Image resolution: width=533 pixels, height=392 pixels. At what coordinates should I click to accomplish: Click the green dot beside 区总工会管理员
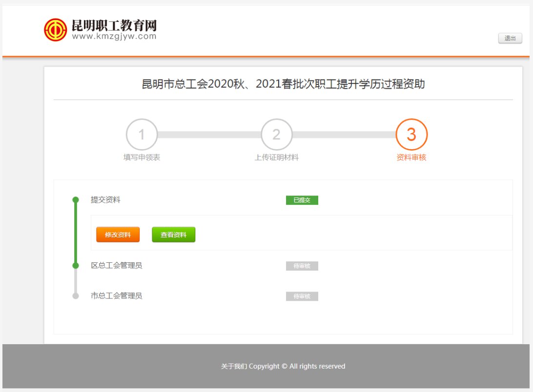76,266
